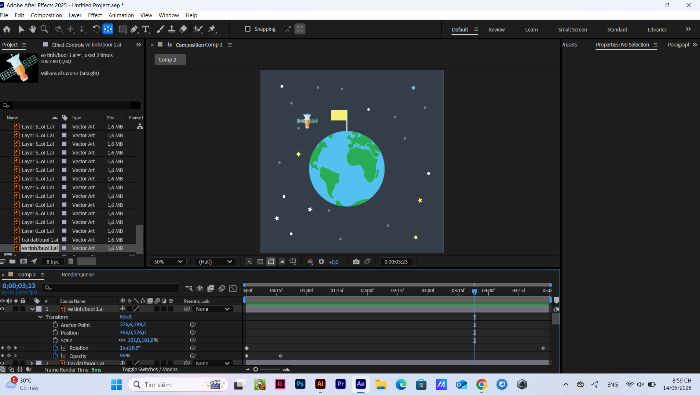Expand workspace overflow chevrons at top right
The image size is (700, 395).
(x=688, y=29)
